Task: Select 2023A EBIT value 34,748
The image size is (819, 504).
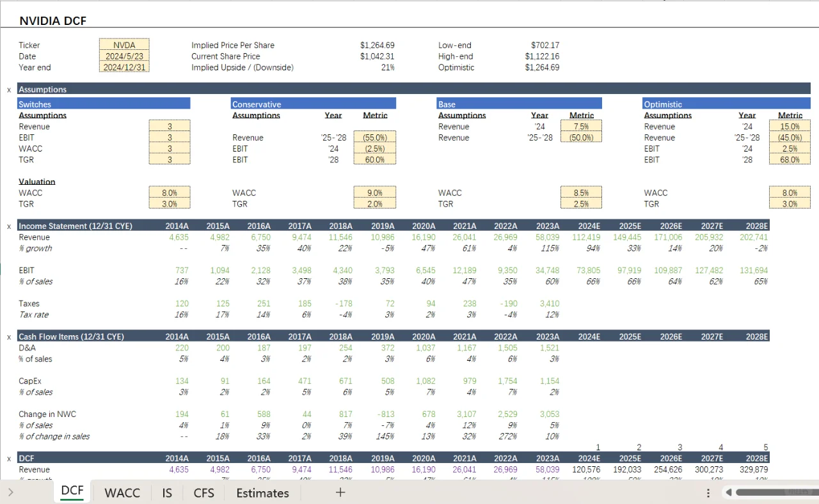Action: (x=547, y=271)
